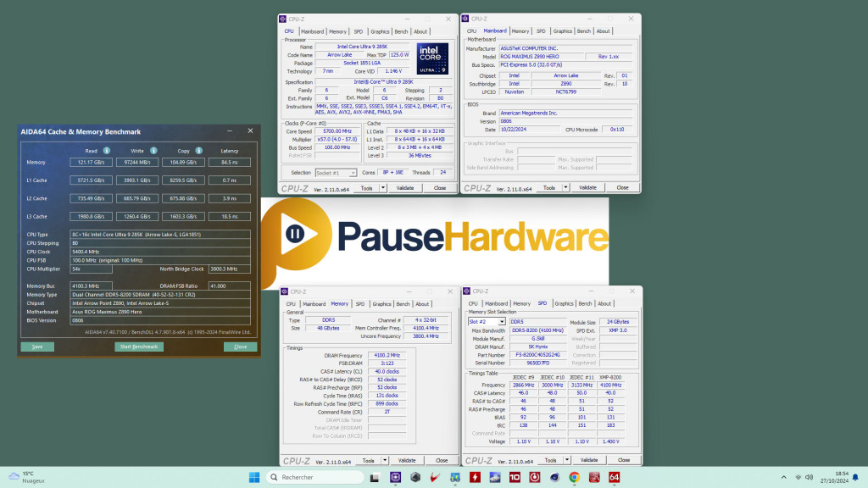This screenshot has width=868, height=488.
Task: Expand the Tools arrow in CPU-Z Memory window
Action: (x=384, y=460)
